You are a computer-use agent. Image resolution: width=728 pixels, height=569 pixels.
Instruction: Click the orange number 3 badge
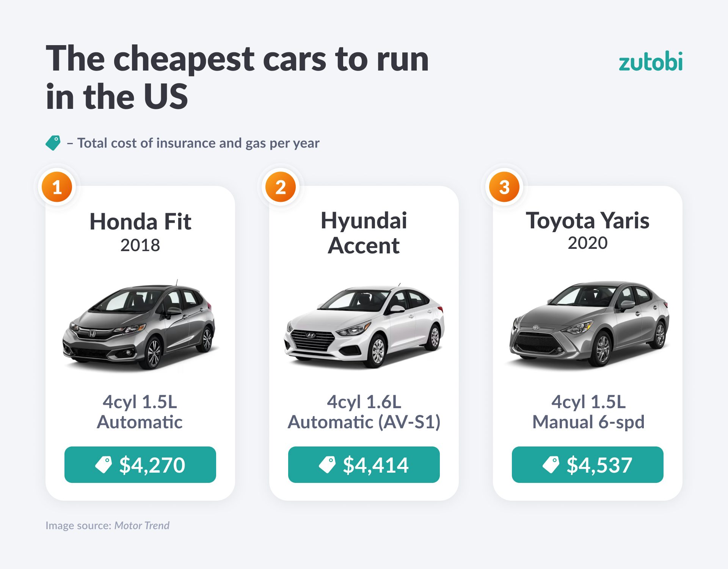[504, 187]
